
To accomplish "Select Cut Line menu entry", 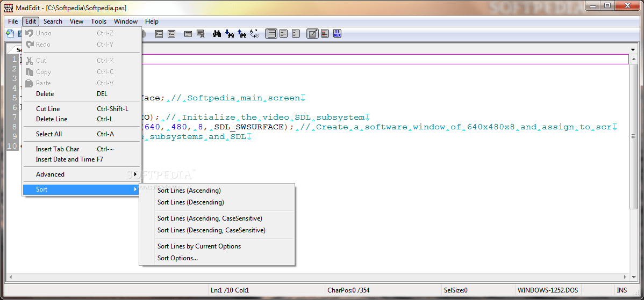I will click(x=82, y=108).
